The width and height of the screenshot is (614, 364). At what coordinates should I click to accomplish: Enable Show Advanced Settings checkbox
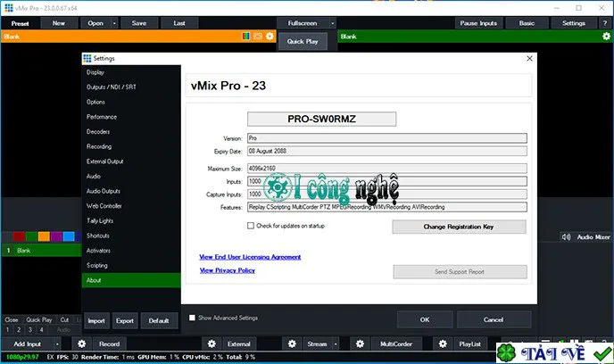click(x=192, y=318)
